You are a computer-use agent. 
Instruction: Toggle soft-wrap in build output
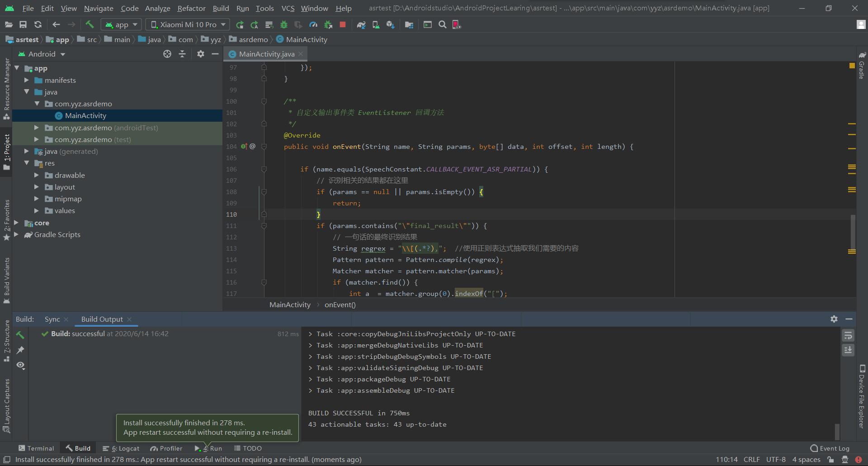848,335
